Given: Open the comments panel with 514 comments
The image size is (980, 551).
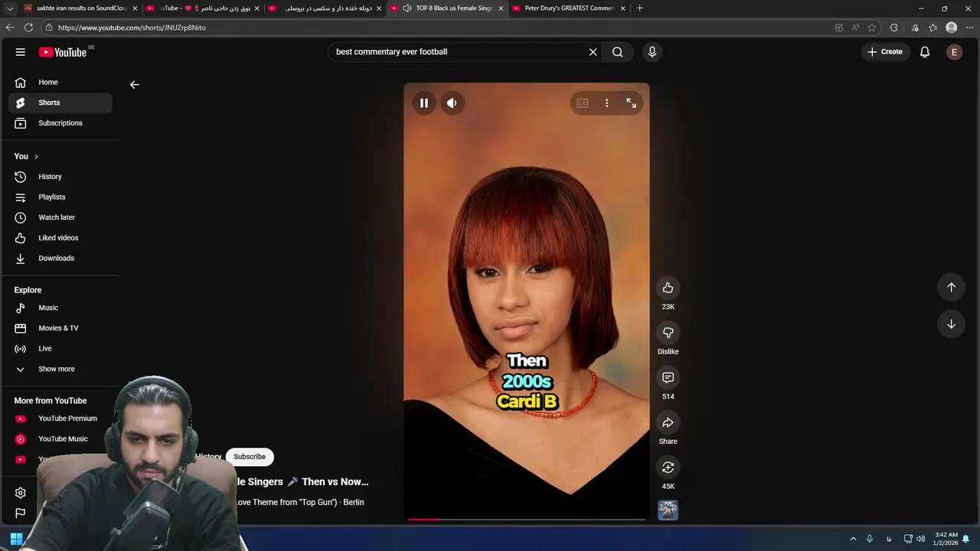Looking at the screenshot, I should point(668,377).
